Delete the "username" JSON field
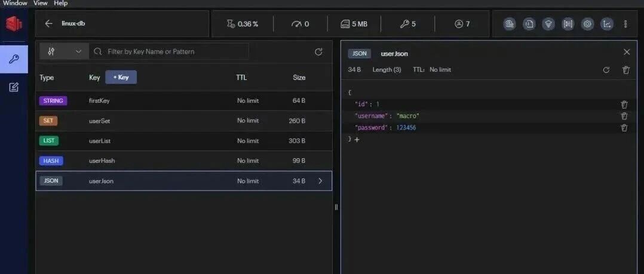Screen dimensions: 644x274 624,116
